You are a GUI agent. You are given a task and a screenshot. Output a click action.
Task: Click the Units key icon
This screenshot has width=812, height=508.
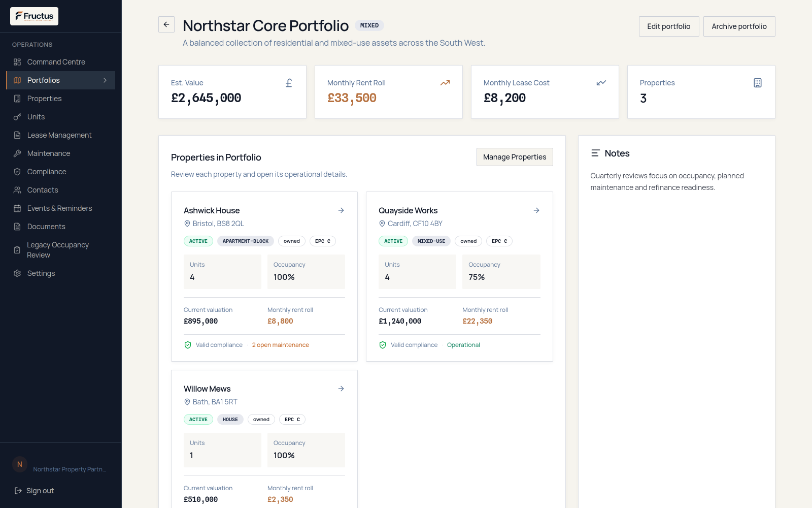point(17,117)
